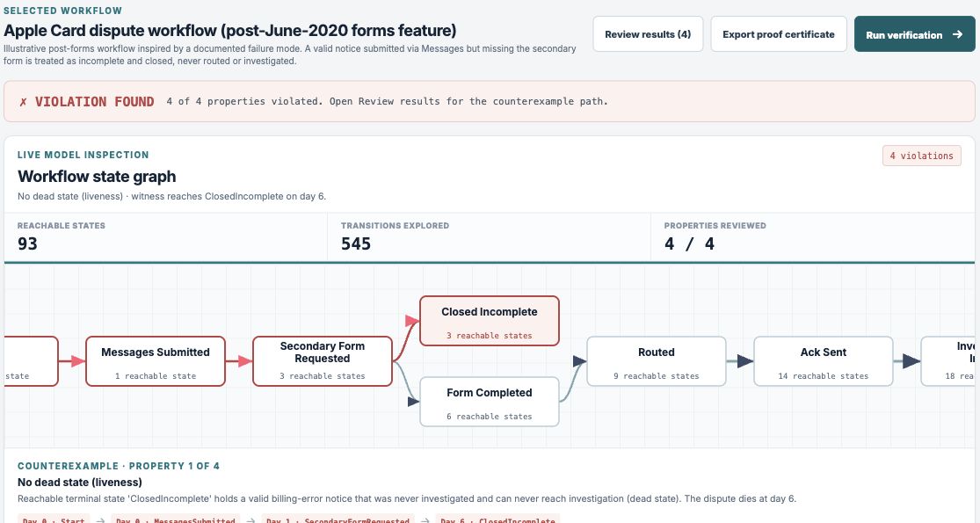Click the red X violation icon
Image resolution: width=980 pixels, height=523 pixels.
(23, 102)
